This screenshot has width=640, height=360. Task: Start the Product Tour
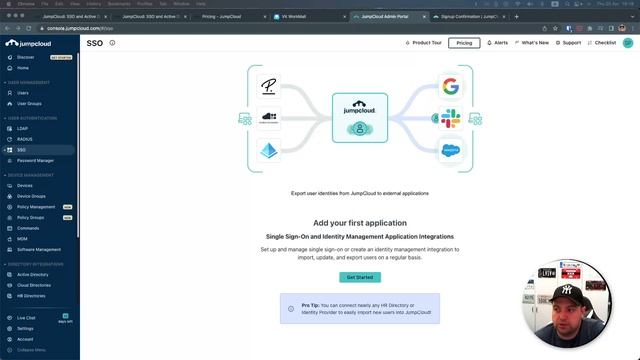pos(423,43)
